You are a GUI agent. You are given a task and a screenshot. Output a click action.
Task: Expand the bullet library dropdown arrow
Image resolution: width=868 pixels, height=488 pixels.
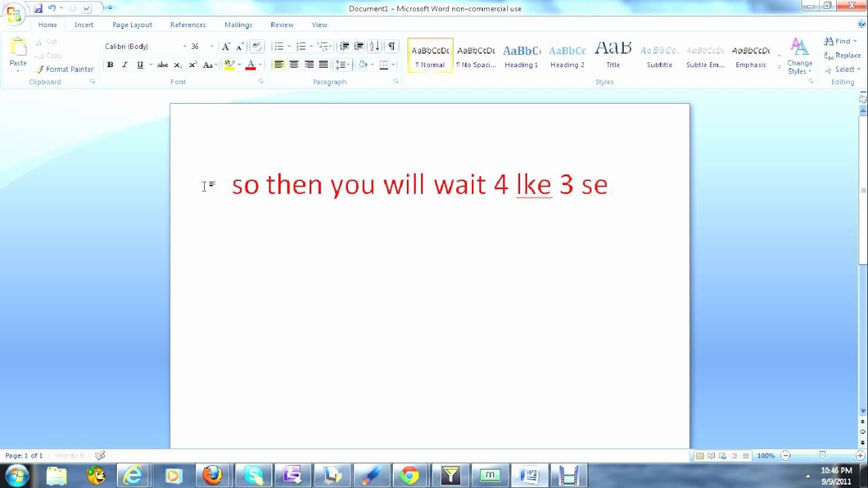point(288,46)
